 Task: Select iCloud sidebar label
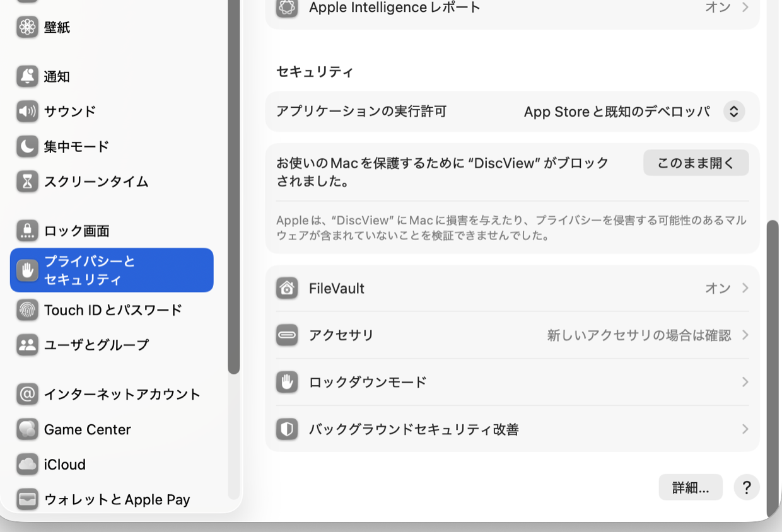pos(65,465)
